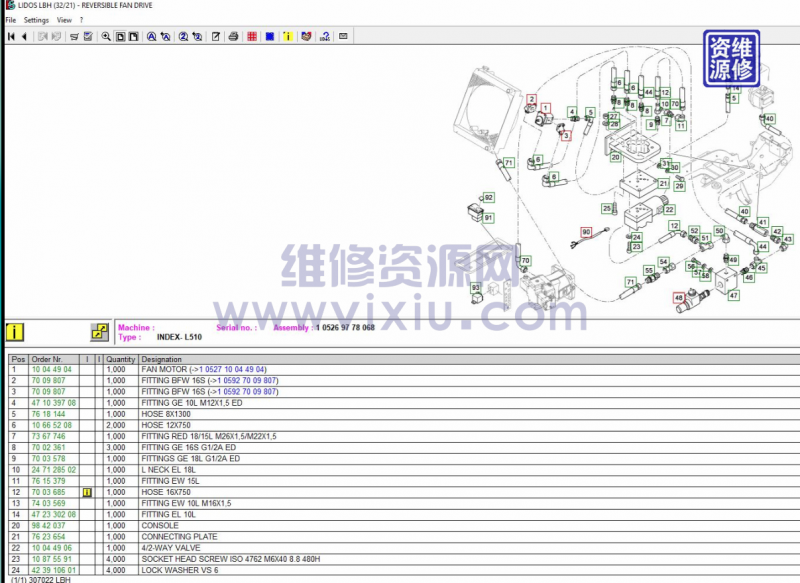Click the Order Nr. column header
Screen dimensions: 800x583
tap(47, 359)
